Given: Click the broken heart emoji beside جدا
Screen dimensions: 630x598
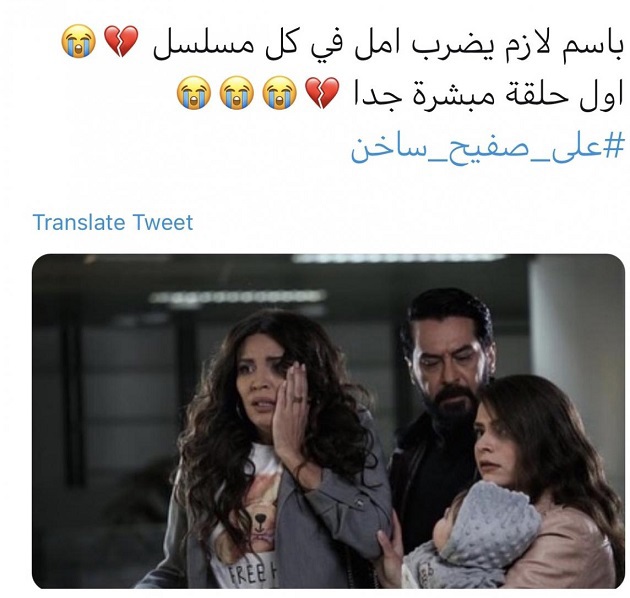Looking at the screenshot, I should pos(322,93).
